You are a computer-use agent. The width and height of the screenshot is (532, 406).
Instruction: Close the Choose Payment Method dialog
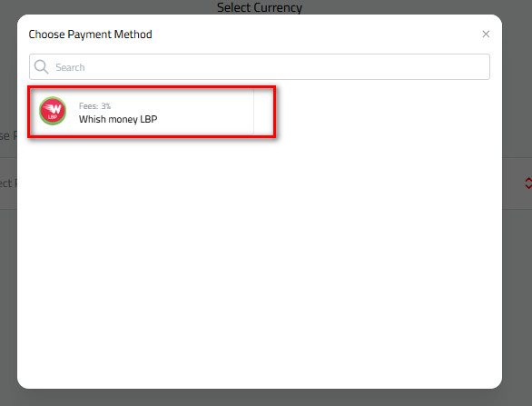[x=486, y=34]
